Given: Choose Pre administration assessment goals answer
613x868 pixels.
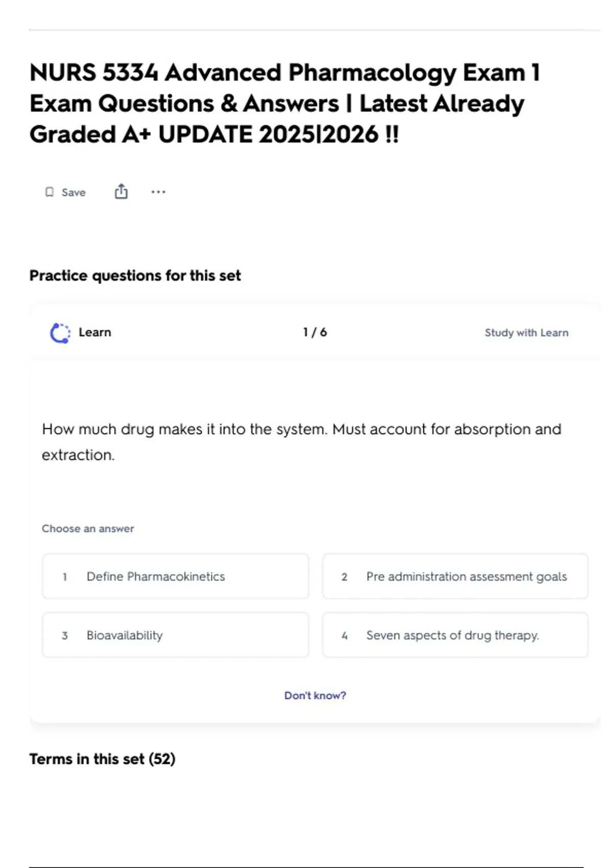Looking at the screenshot, I should (x=455, y=576).
